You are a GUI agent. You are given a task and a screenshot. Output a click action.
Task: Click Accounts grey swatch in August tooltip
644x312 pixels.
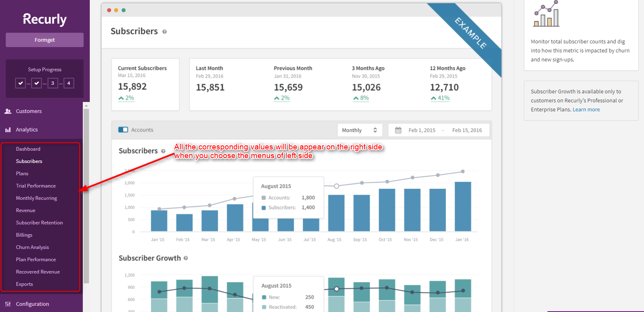[264, 198]
